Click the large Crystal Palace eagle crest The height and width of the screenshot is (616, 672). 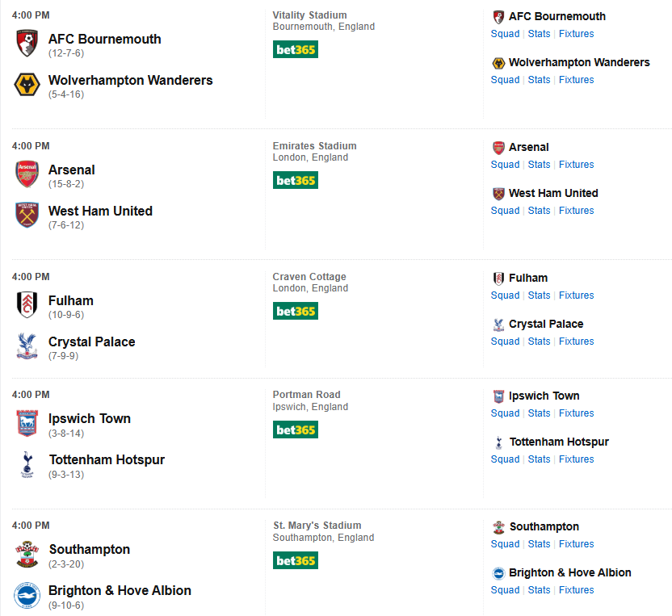pos(27,346)
